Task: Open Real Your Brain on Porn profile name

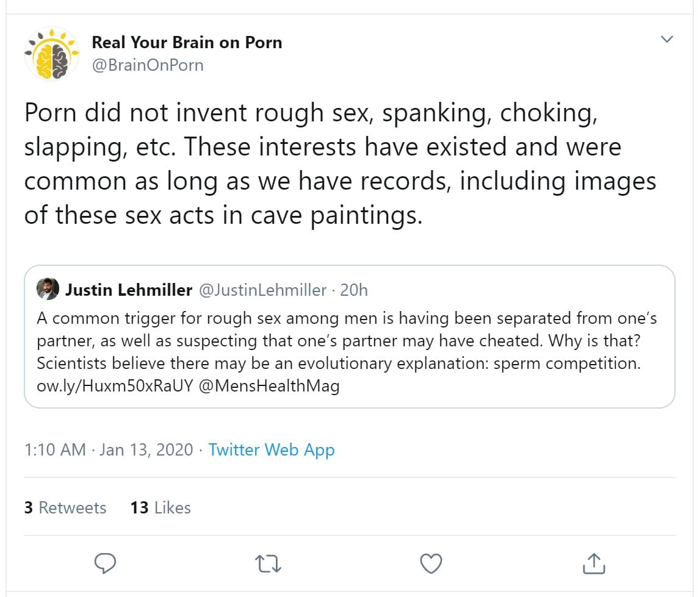Action: (x=187, y=43)
